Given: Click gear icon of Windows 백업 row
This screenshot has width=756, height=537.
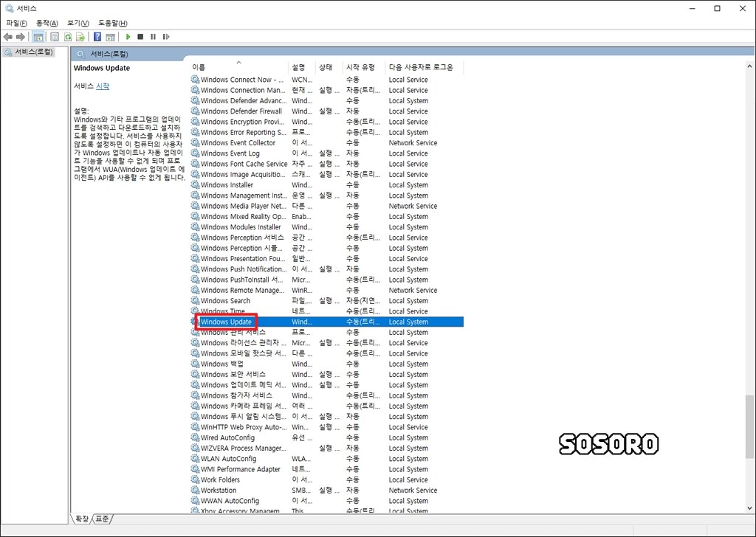Looking at the screenshot, I should pos(195,364).
